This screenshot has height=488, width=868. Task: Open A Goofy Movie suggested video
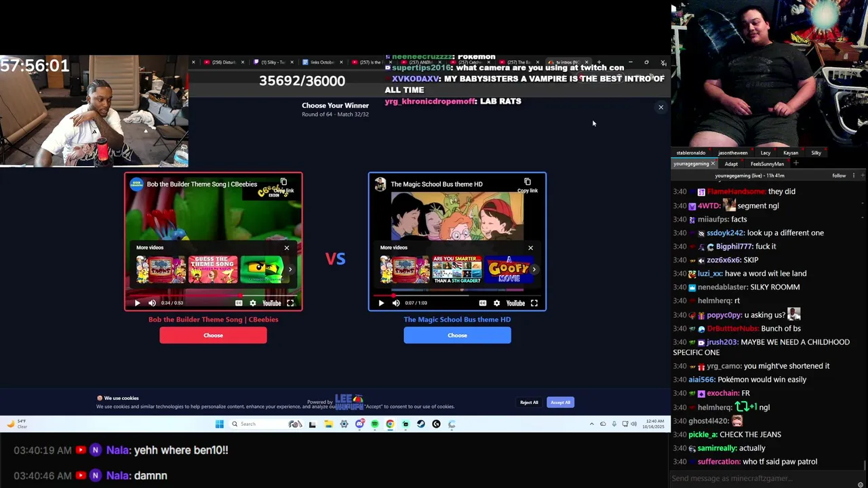[x=509, y=269]
